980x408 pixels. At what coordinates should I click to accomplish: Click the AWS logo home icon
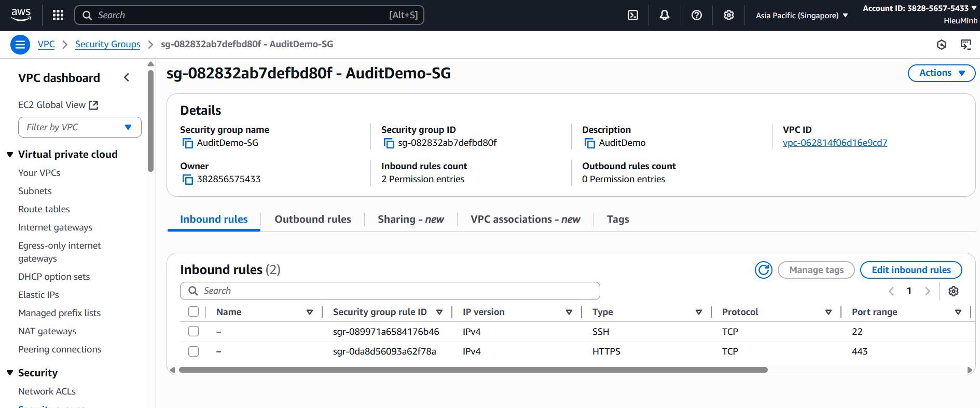(21, 15)
